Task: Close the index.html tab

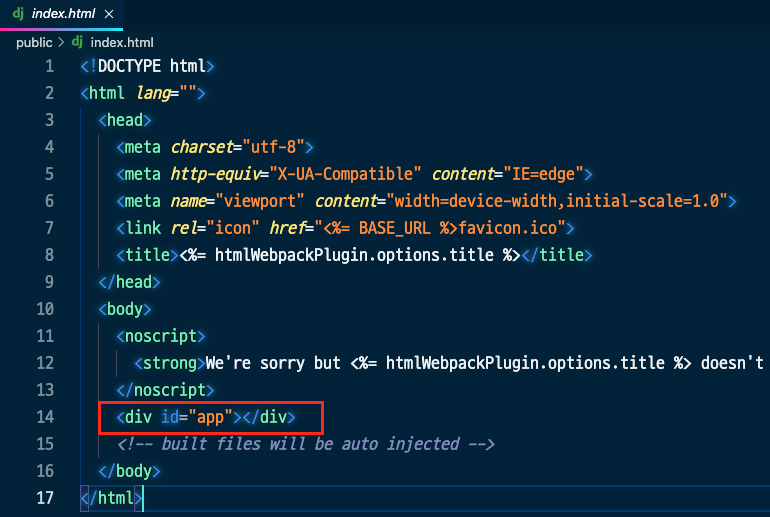Action: coord(109,14)
